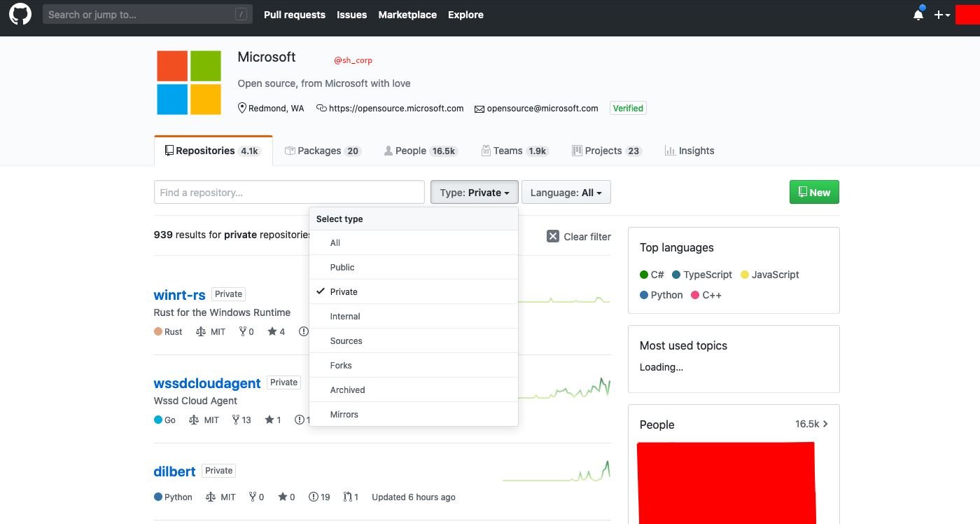The width and height of the screenshot is (980, 524).
Task: Click opensource@microsoft.com email link
Action: click(542, 109)
